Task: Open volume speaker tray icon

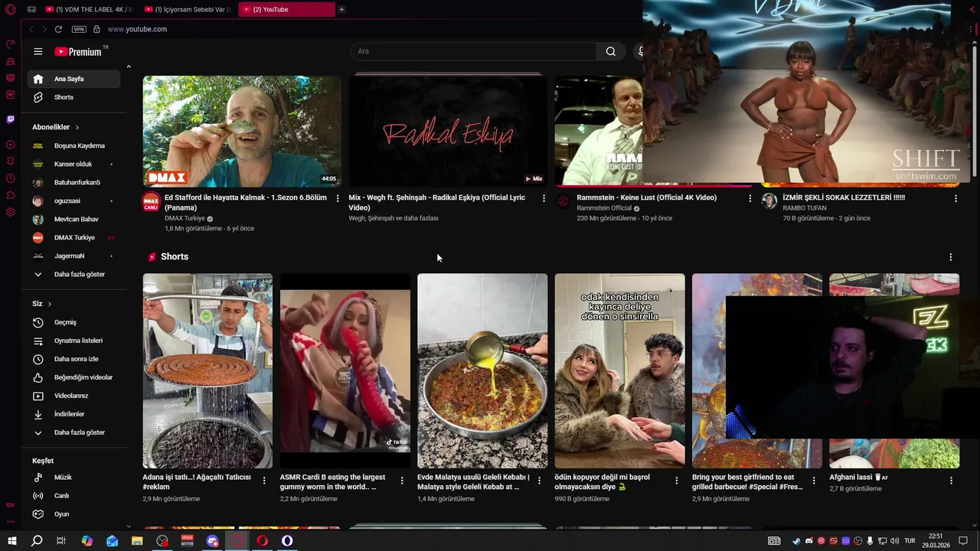Action: 893,541
